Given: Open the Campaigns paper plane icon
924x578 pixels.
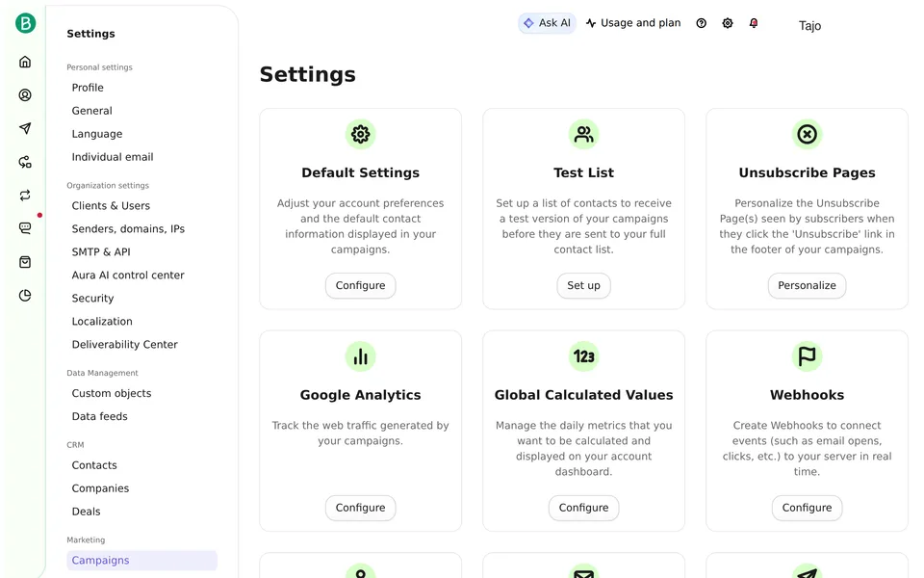Looking at the screenshot, I should [25, 128].
